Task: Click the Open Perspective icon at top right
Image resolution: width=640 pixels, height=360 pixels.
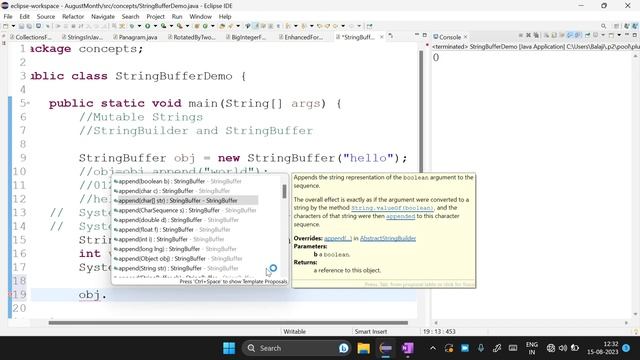Action: (617, 26)
